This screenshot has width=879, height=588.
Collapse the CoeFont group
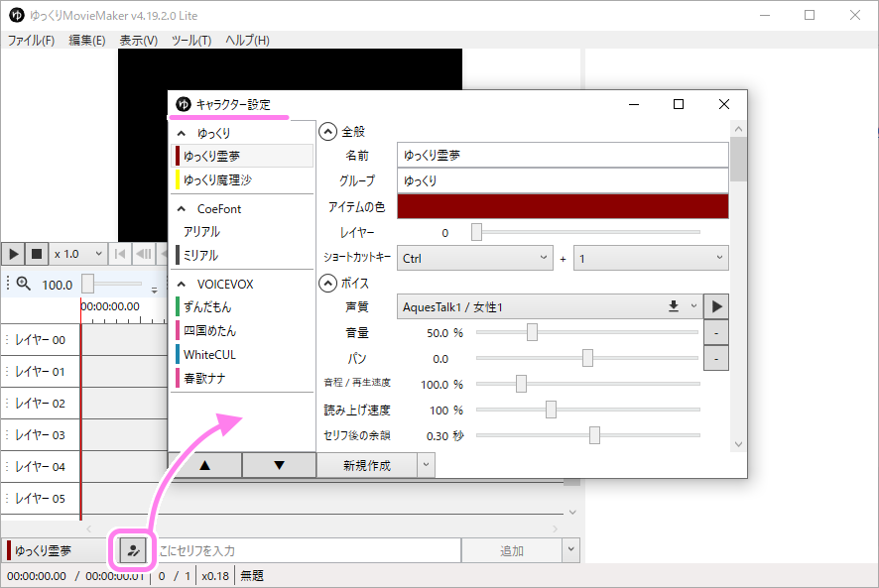pos(182,209)
